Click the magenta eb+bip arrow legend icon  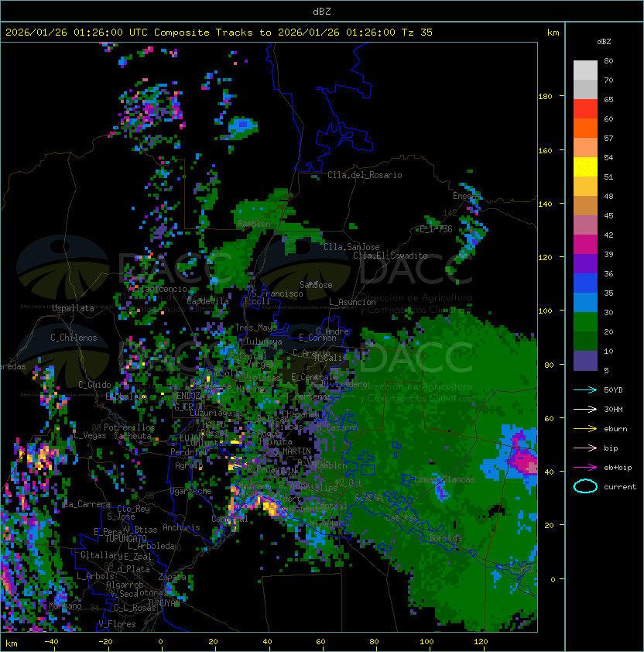click(x=585, y=468)
